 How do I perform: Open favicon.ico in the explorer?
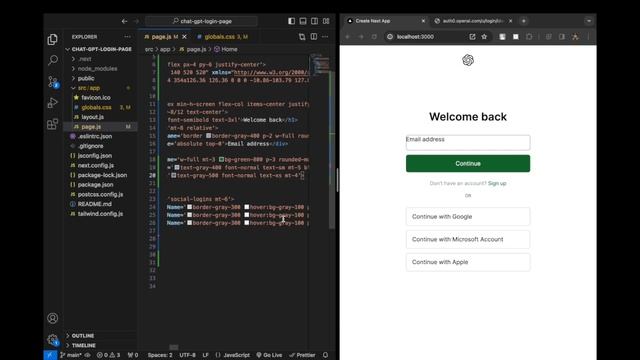pos(96,98)
